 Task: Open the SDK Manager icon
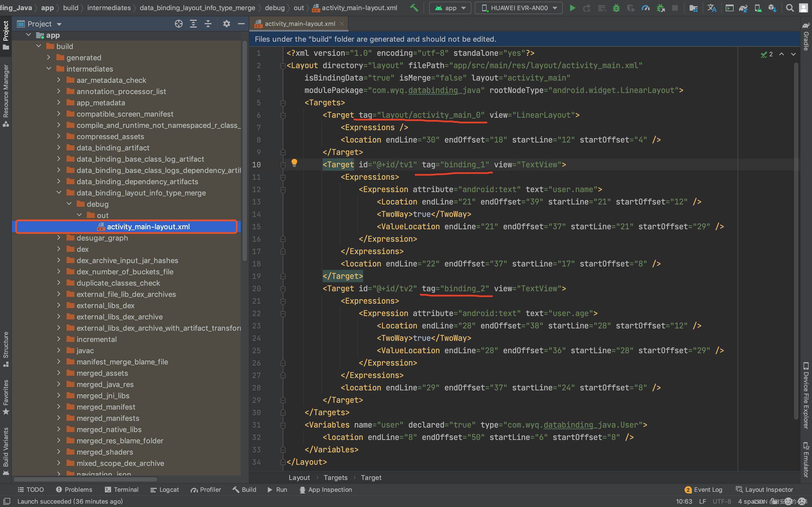click(773, 8)
